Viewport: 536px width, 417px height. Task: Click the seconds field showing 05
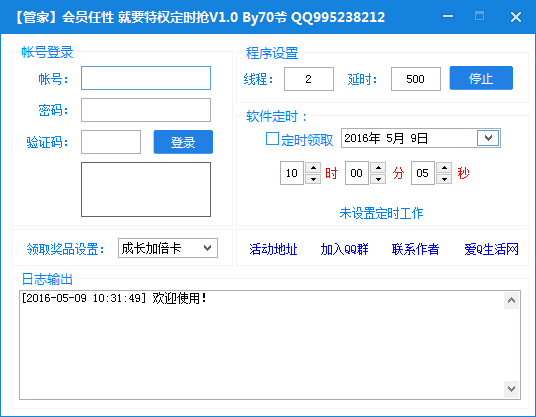423,173
